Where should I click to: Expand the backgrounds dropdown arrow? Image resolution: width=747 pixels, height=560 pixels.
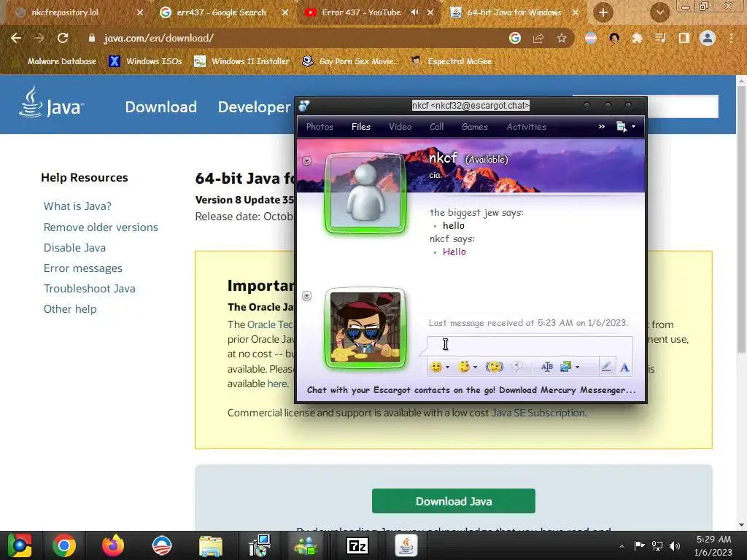(x=578, y=367)
